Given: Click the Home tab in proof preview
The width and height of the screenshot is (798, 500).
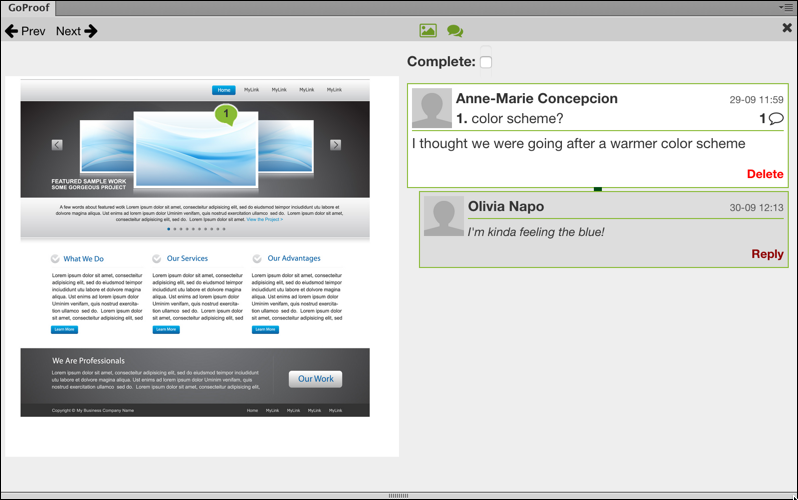Looking at the screenshot, I should point(224,90).
